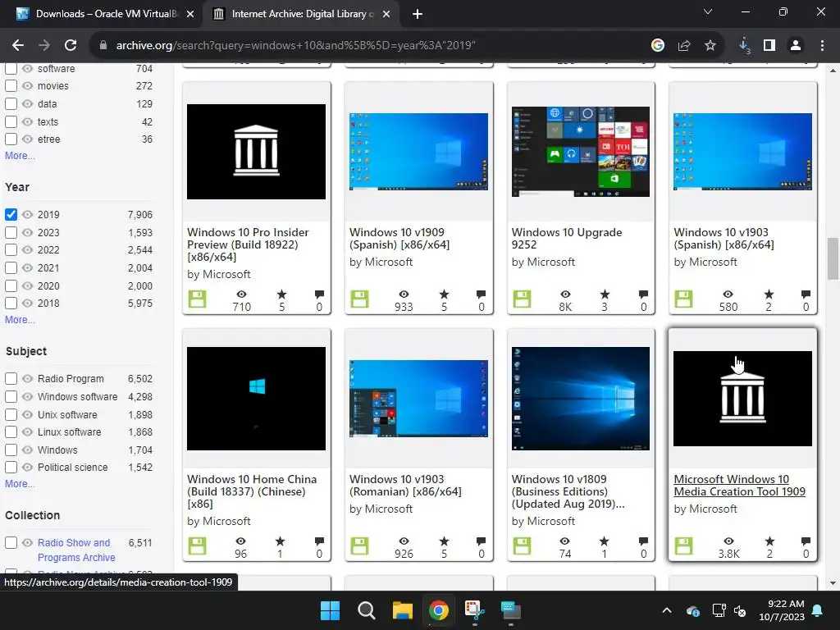Open Chrome downloads icon
This screenshot has height=630, width=840.
744,46
